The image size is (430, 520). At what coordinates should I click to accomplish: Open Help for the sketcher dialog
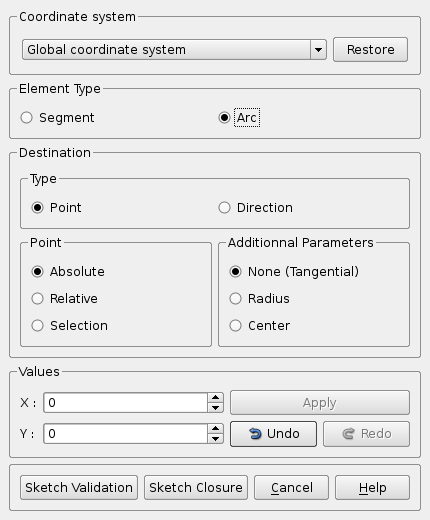pyautogui.click(x=372, y=488)
